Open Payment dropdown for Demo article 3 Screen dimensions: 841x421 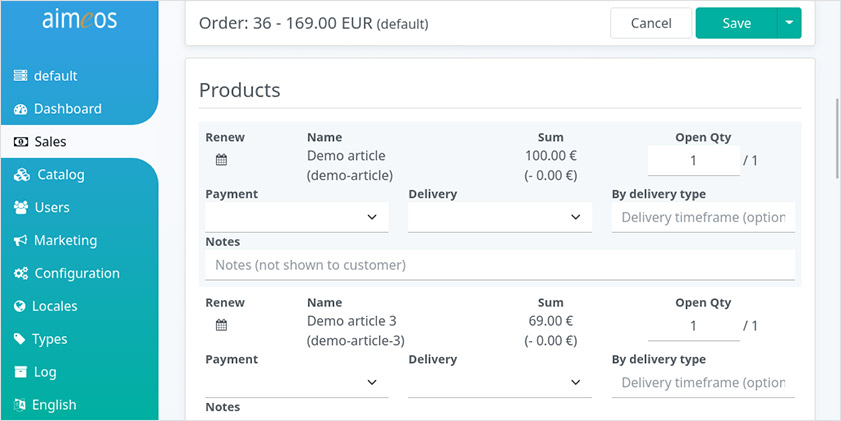297,382
